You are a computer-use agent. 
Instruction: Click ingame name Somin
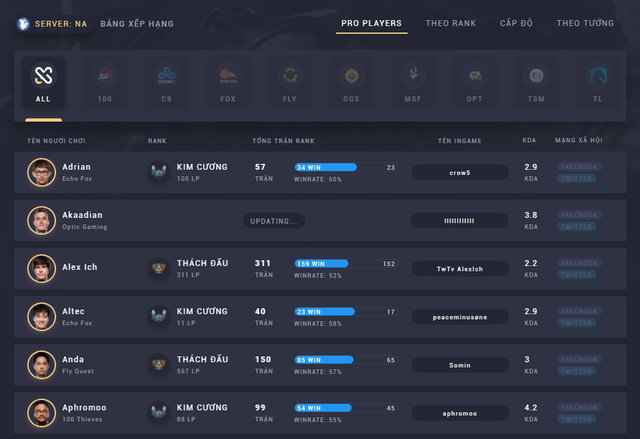[x=460, y=365]
